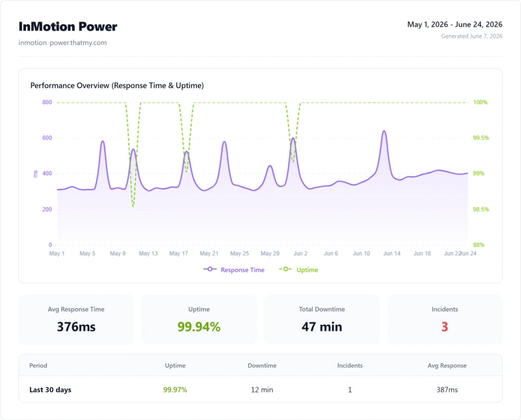Screen dimensions: 521x420
Task: Click the May 25 x-axis label
Action: [x=240, y=253]
